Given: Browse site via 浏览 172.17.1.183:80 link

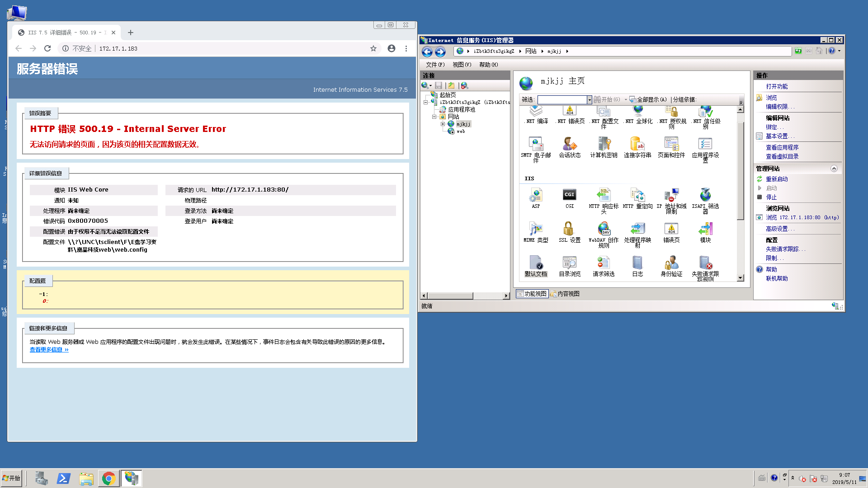Looking at the screenshot, I should point(802,217).
